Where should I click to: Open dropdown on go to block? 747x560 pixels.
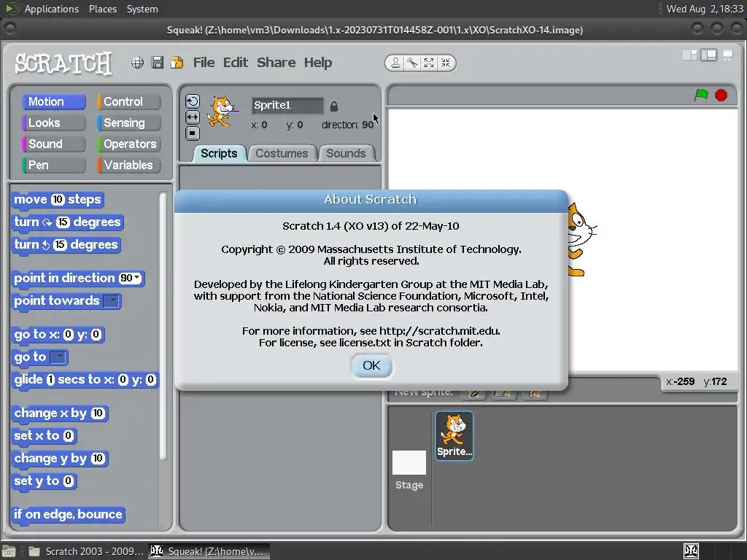58,357
